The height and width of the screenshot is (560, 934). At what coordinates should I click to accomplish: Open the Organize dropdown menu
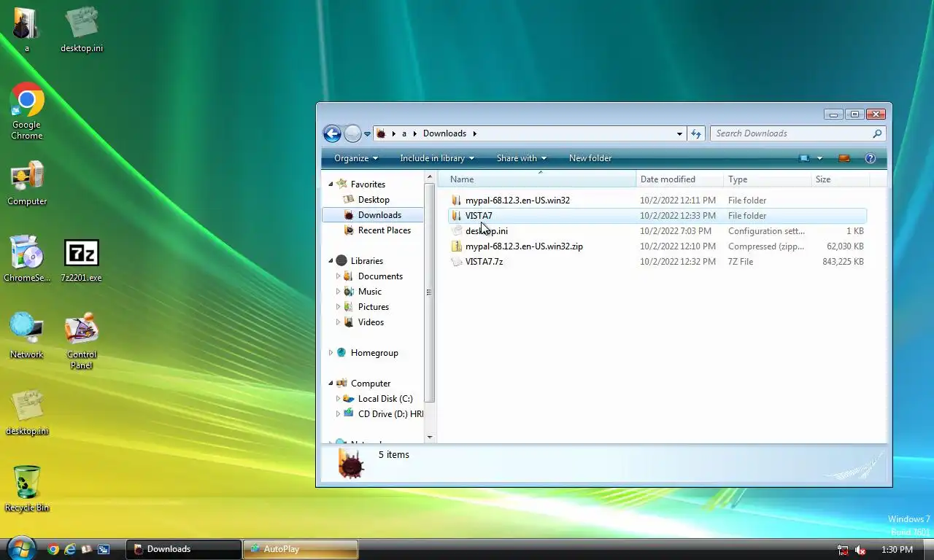(x=356, y=158)
